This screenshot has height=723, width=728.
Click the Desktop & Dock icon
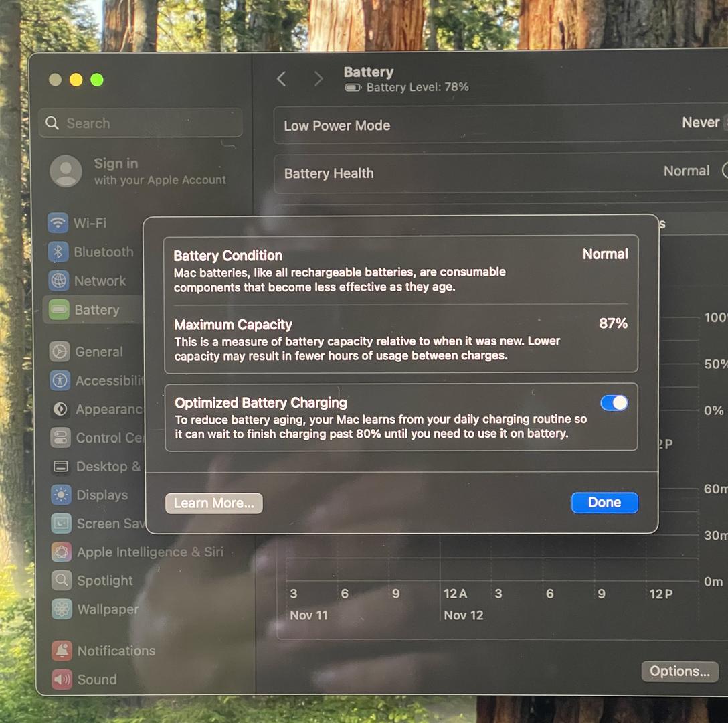[x=61, y=466]
